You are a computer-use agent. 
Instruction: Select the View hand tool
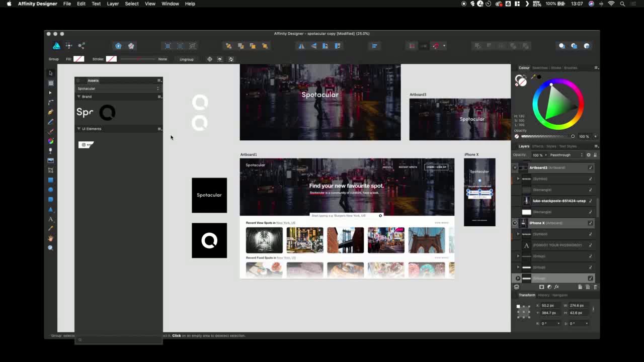(50, 238)
